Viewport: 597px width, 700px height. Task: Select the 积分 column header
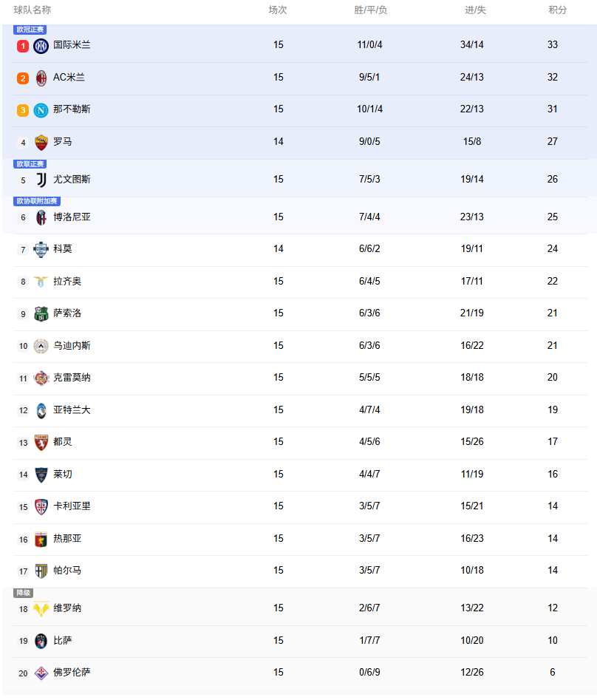558,10
